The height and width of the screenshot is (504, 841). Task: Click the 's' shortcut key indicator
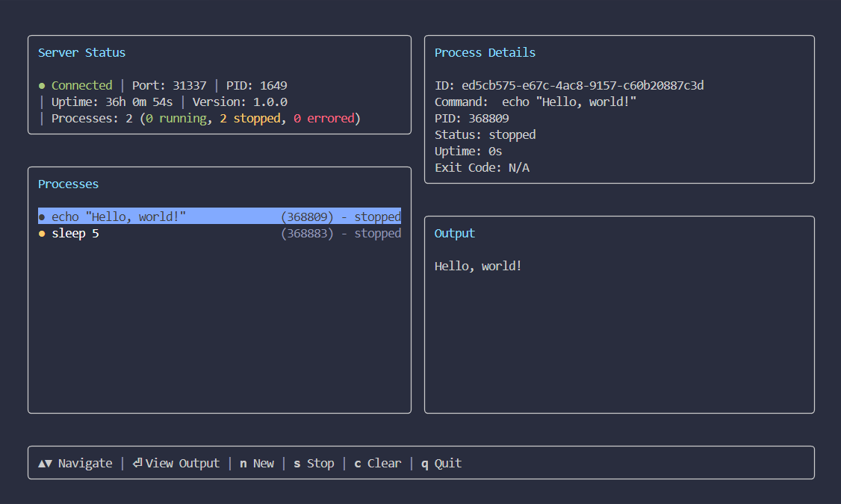coord(297,463)
